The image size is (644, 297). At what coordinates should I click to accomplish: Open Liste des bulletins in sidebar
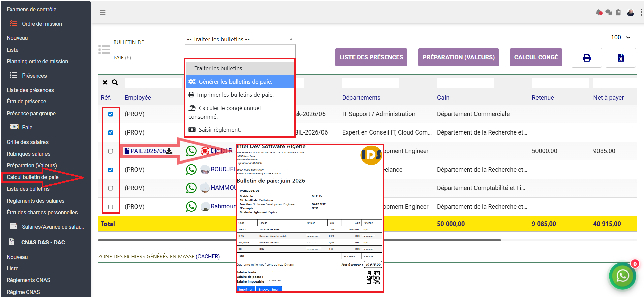coord(28,189)
